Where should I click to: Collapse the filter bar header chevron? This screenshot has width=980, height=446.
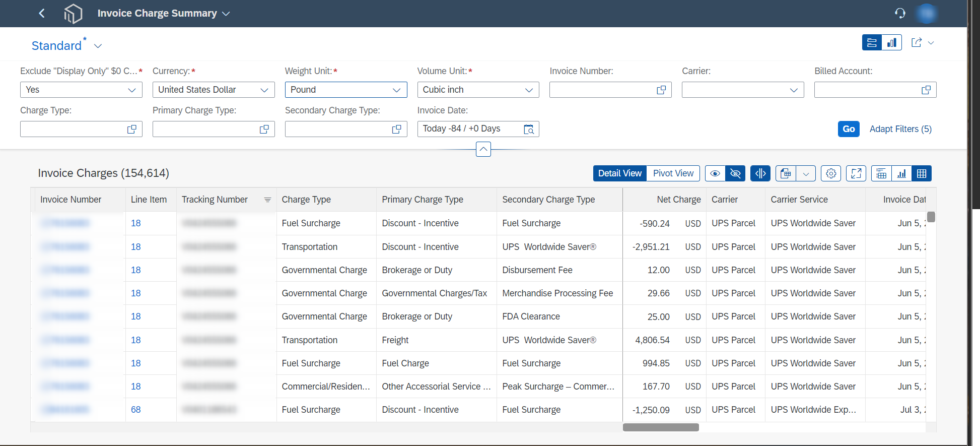[x=483, y=149]
